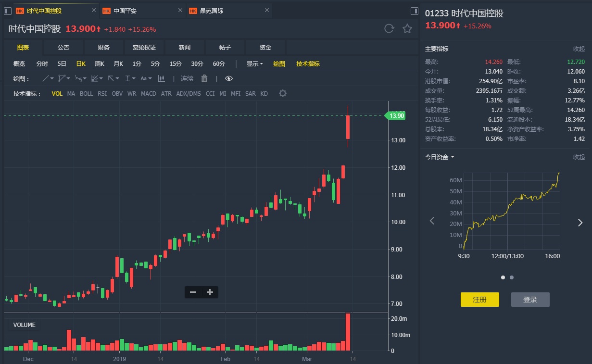Open the 窝轮权证 warrants tab

[x=144, y=47]
